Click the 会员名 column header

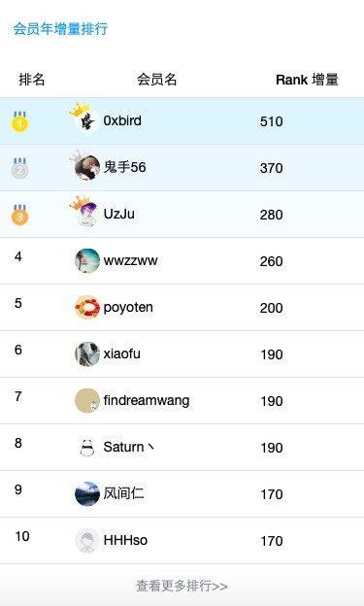point(157,80)
